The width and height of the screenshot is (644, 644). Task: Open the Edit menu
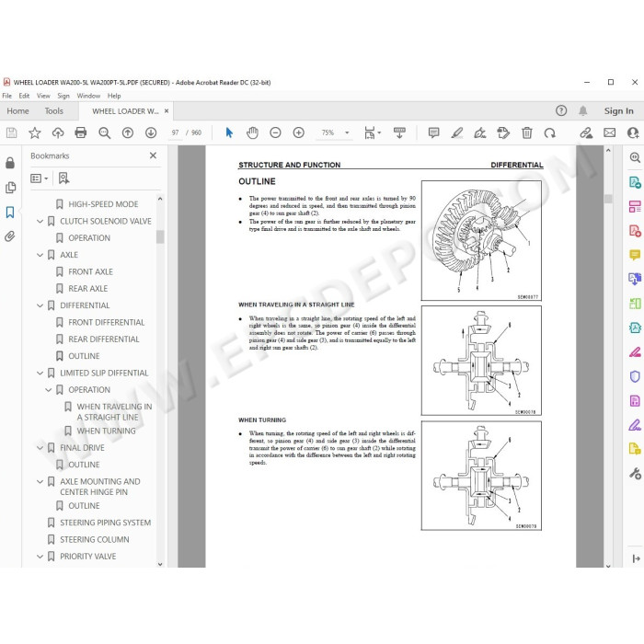(x=24, y=96)
